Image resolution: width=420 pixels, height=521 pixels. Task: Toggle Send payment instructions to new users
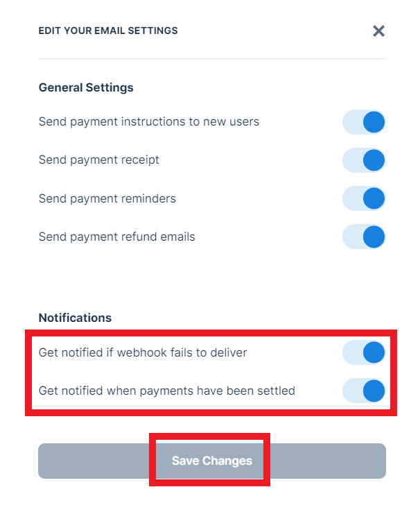[x=364, y=122]
